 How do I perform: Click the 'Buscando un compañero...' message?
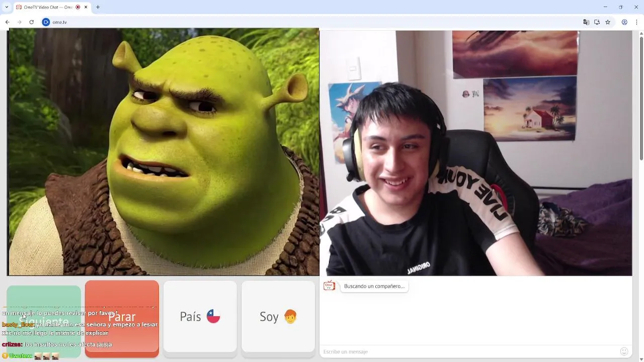pyautogui.click(x=374, y=286)
